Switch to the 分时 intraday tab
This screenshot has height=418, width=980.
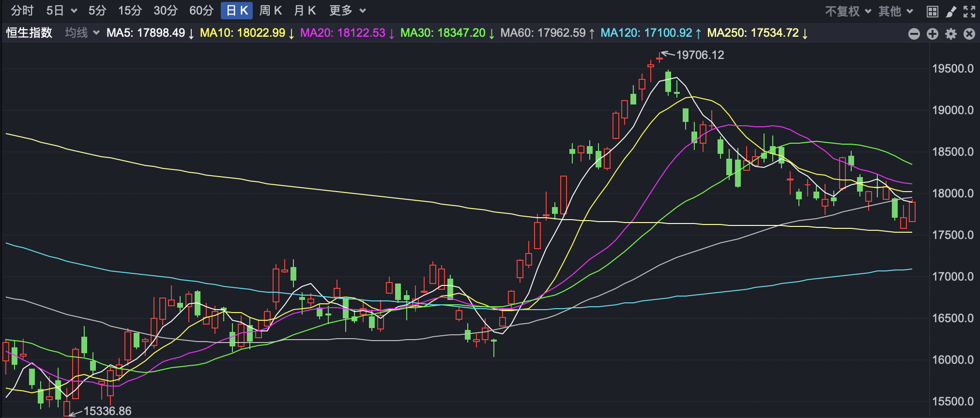click(22, 11)
